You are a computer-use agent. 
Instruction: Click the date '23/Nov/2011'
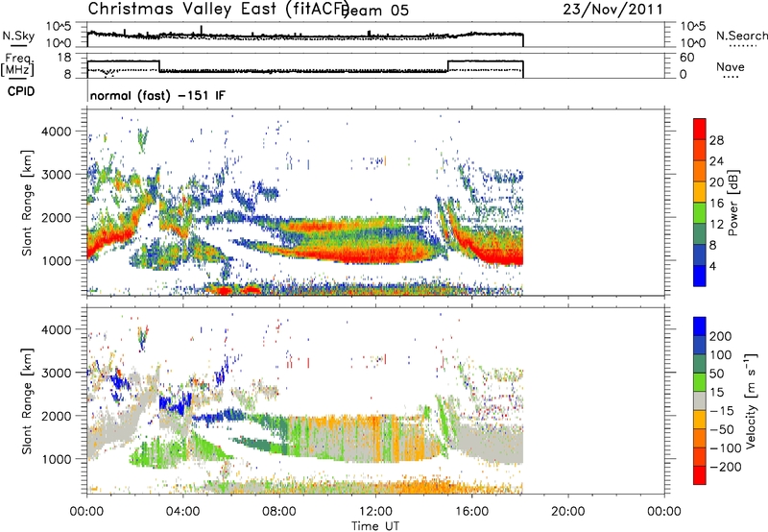(612, 9)
